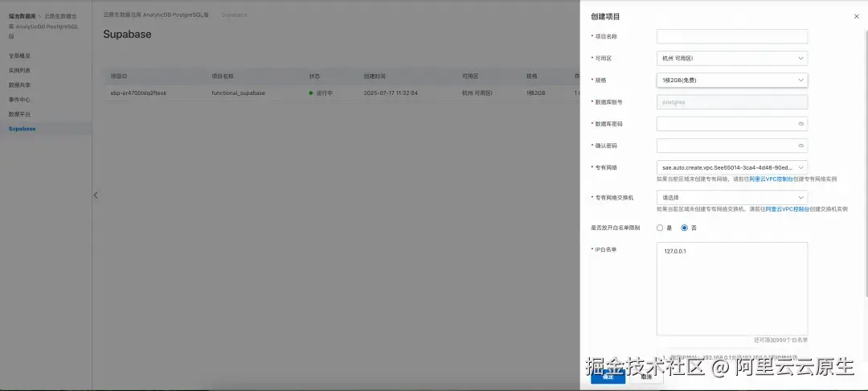This screenshot has width=868, height=391.
Task: Close the 创建项目 panel with the X
Action: point(857,17)
